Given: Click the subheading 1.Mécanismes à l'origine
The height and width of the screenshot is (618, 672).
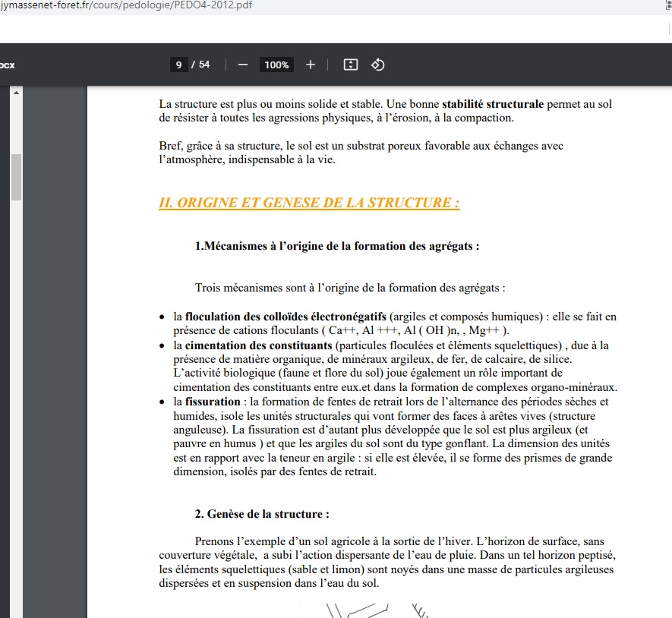Looking at the screenshot, I should click(337, 247).
